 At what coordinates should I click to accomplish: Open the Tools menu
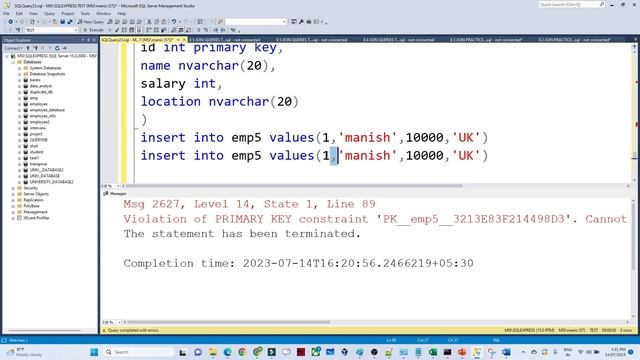[85, 13]
